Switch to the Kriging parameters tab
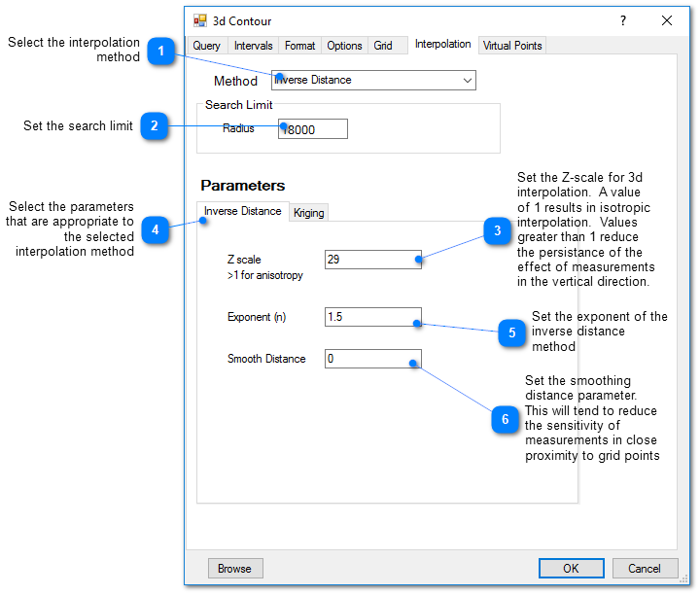 (x=309, y=213)
